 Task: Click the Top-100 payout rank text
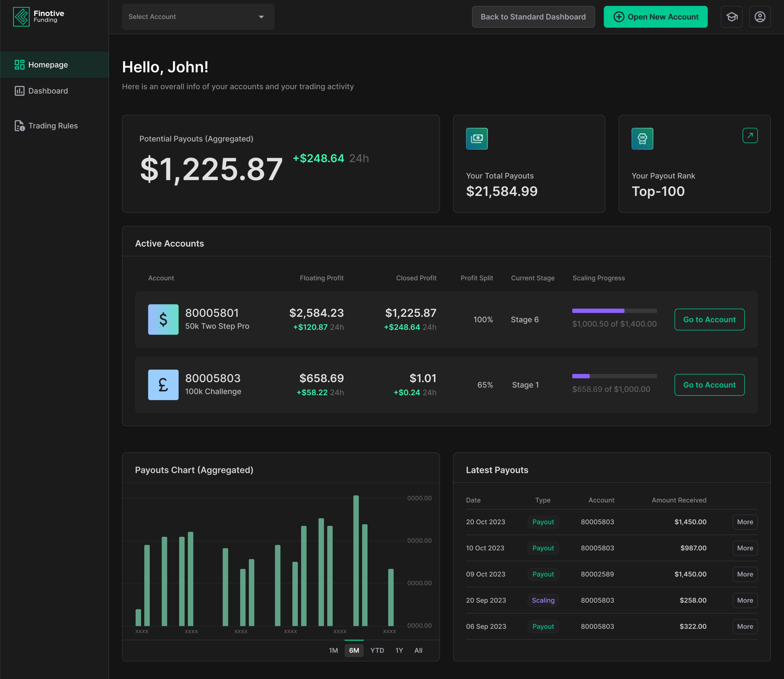pos(658,191)
